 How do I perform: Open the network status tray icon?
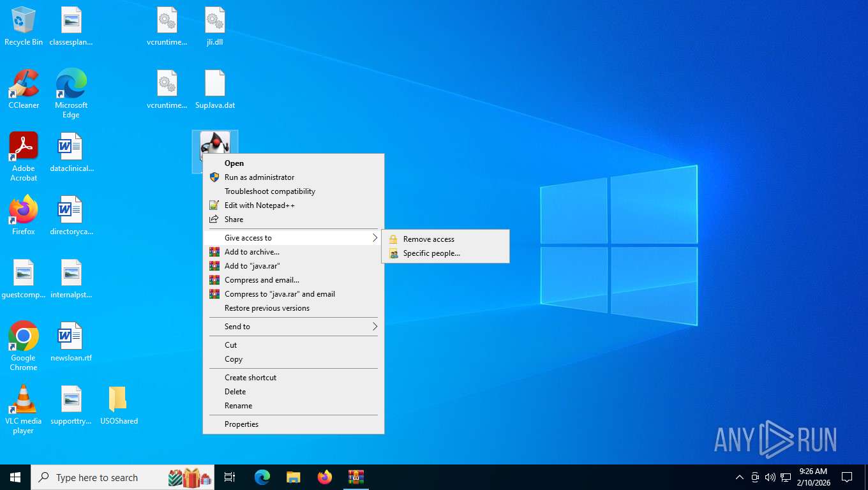786,477
